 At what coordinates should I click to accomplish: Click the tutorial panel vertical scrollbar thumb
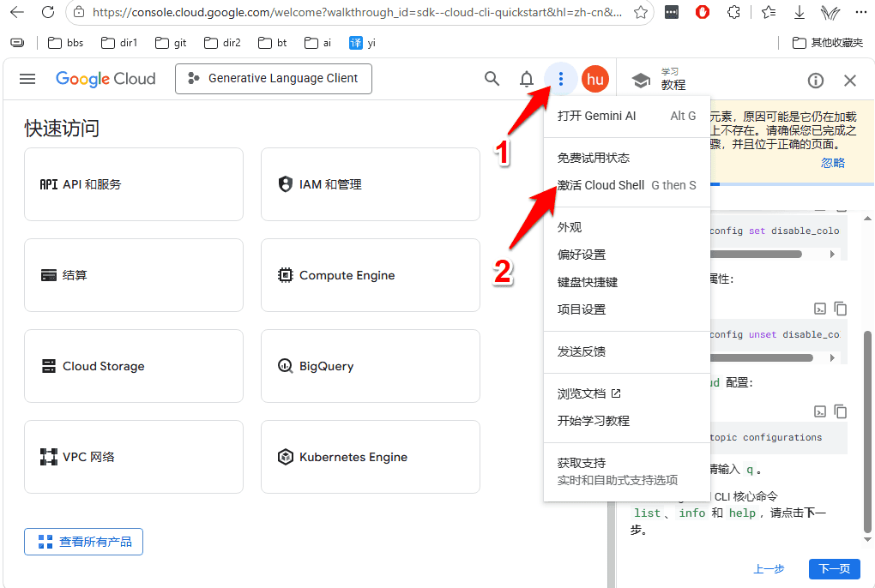867,432
